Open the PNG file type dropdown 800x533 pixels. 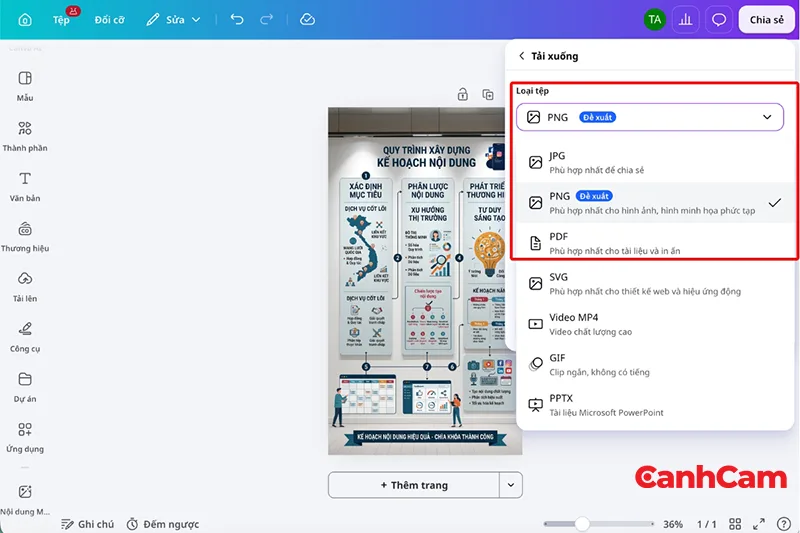coord(649,117)
